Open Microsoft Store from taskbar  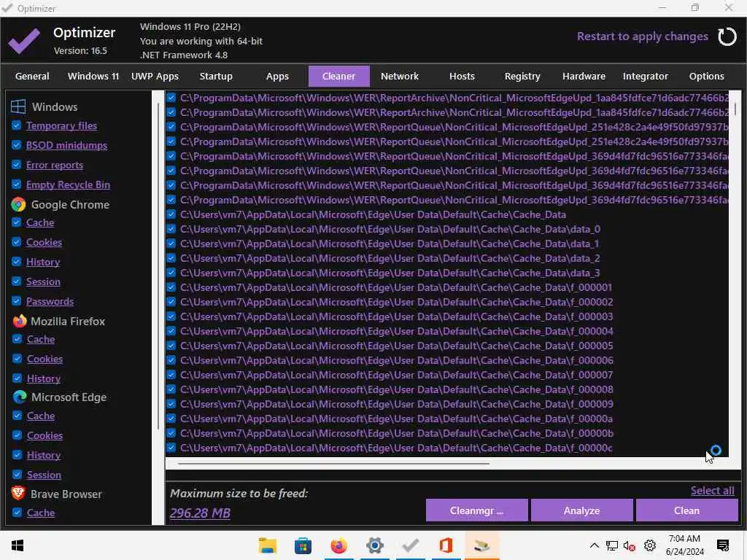point(303,545)
